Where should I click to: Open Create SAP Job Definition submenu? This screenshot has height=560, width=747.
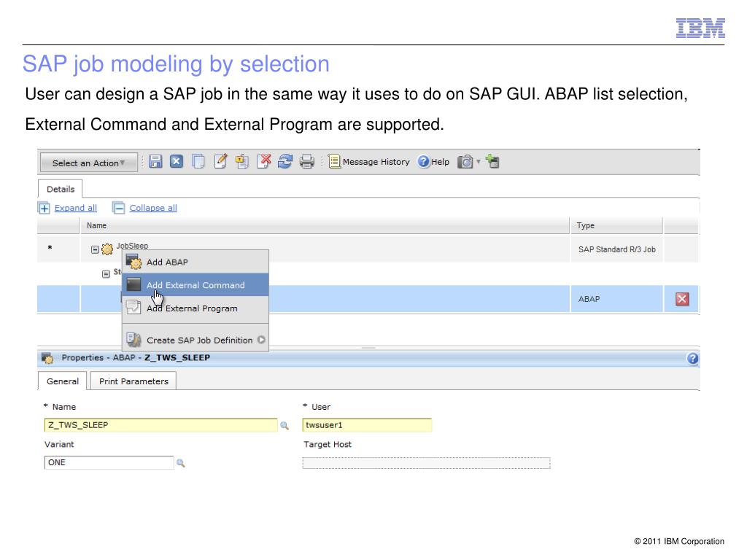pos(196,340)
